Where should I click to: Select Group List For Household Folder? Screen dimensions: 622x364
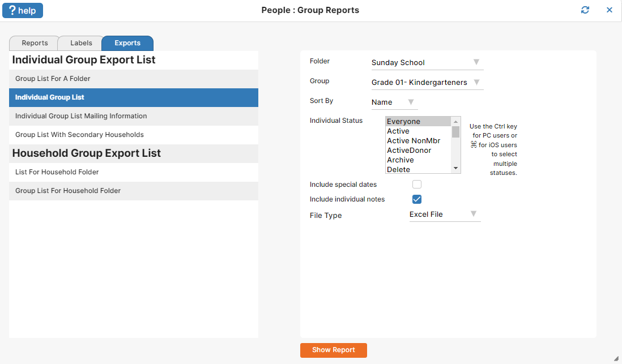click(x=134, y=190)
